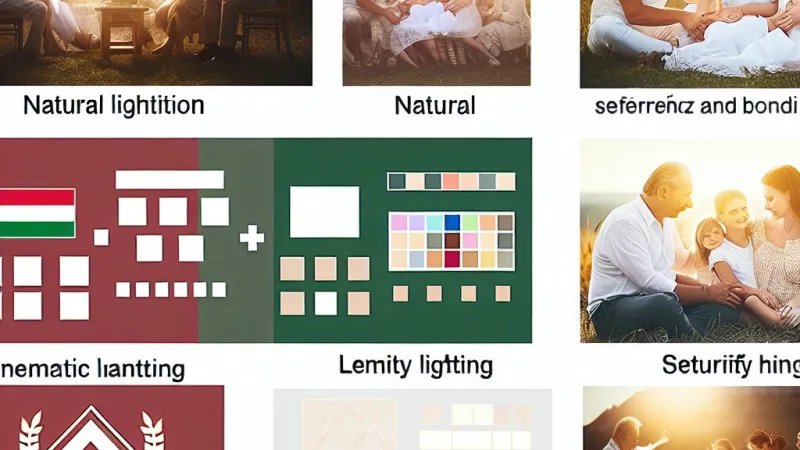Screen dimensions: 800x450
Task: Open the picnic on grass photo
Action: click(x=690, y=43)
